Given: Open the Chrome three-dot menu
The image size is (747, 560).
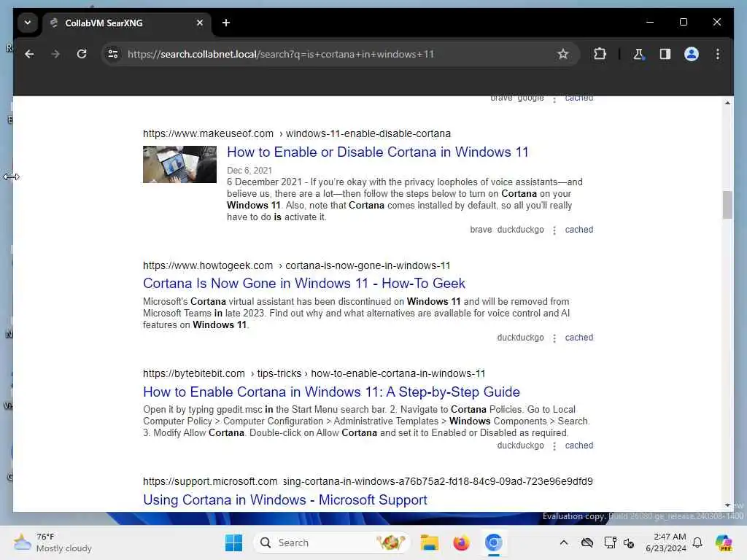Looking at the screenshot, I should pyautogui.click(x=718, y=54).
